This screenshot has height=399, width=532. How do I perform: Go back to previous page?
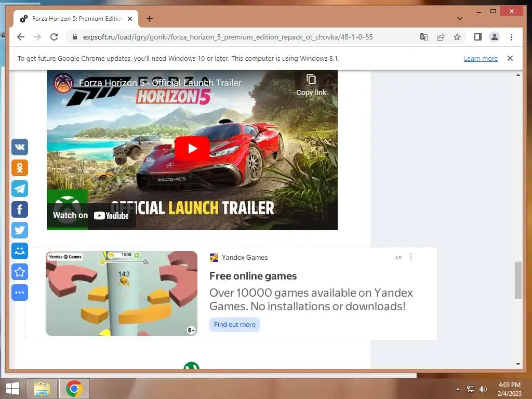pos(21,37)
